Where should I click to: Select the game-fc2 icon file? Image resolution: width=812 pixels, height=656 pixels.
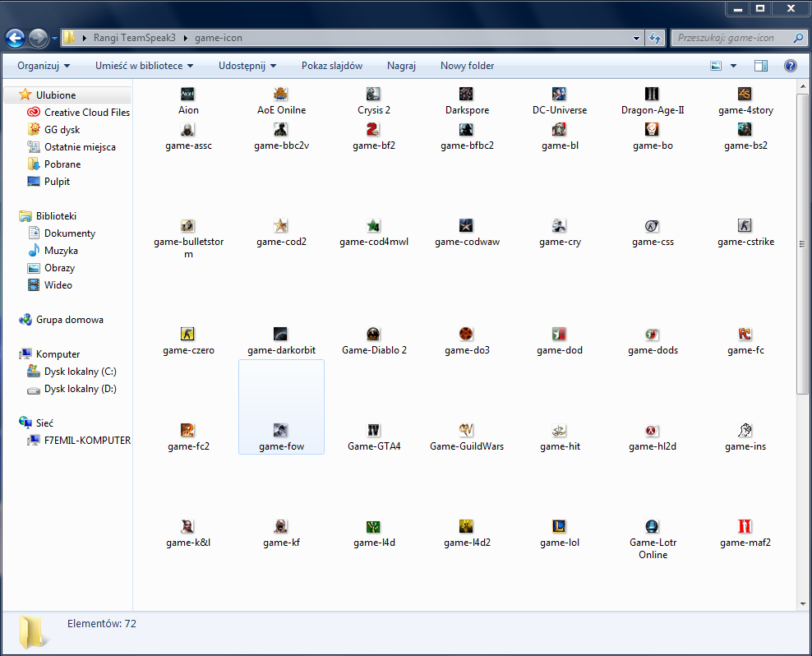tap(188, 437)
